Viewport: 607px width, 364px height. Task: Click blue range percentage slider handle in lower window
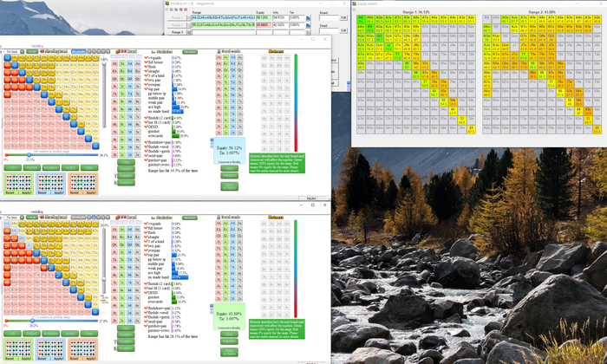coord(33,321)
